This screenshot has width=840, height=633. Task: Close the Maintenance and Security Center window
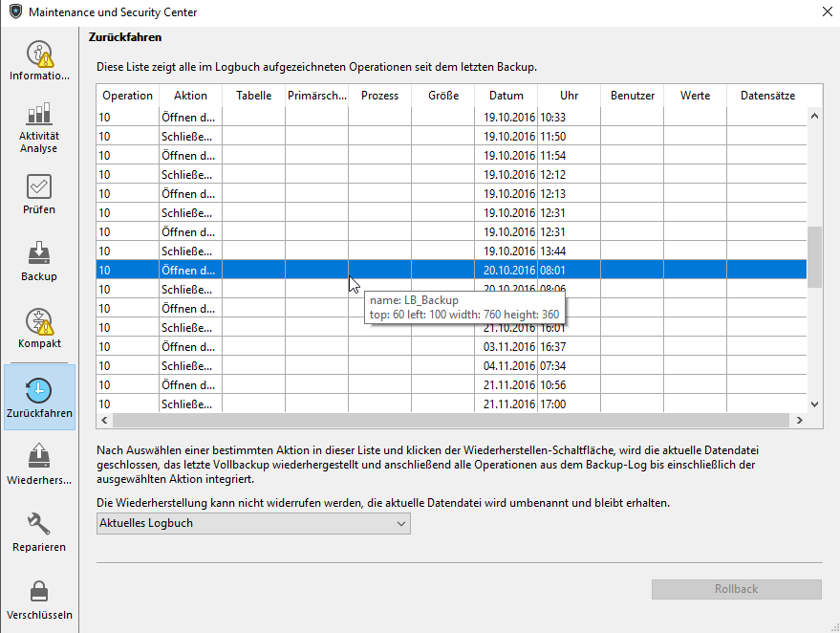[x=825, y=11]
